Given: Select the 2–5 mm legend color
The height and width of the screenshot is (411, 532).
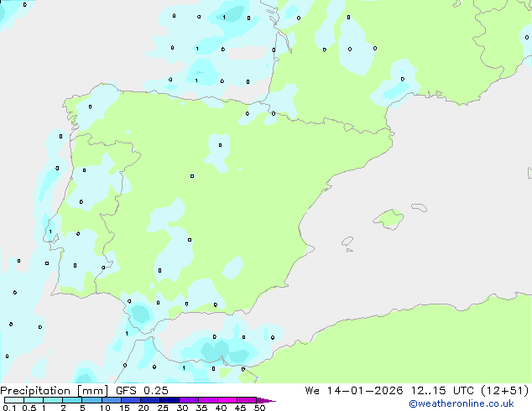Looking at the screenshot, I should tap(72, 400).
